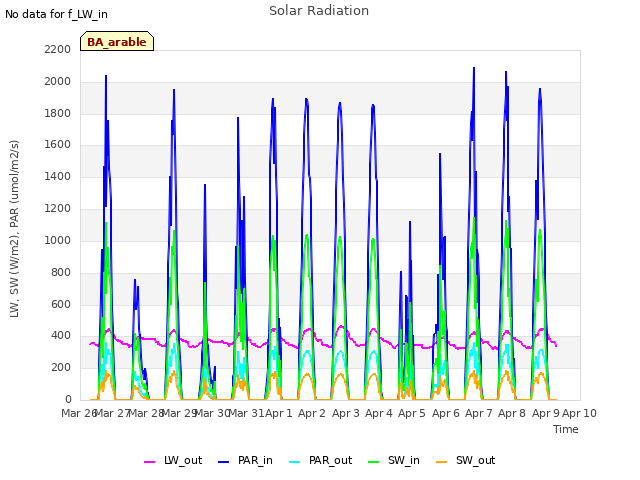Click the tallest PAR_in peak on Apr 7
This screenshot has height=480, width=640.
point(474,68)
